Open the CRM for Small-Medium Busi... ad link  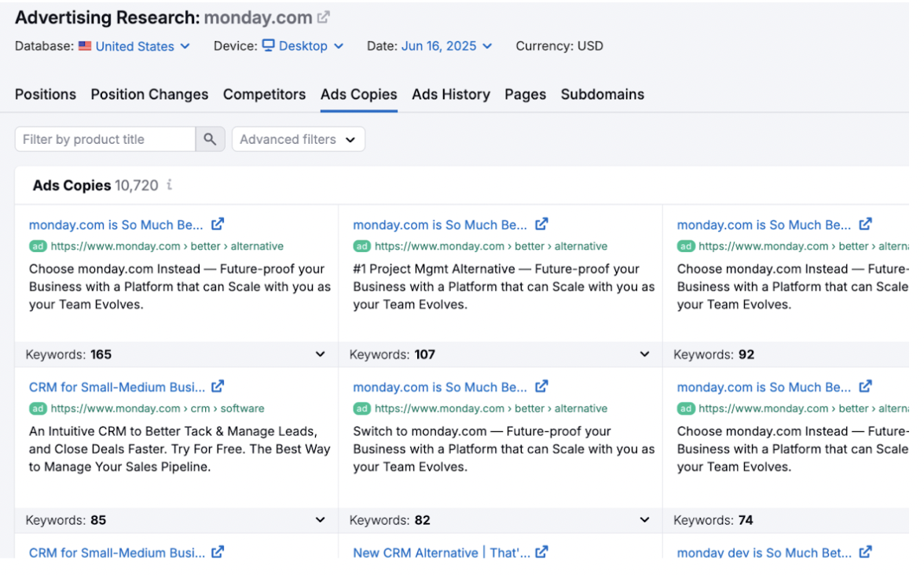117,387
